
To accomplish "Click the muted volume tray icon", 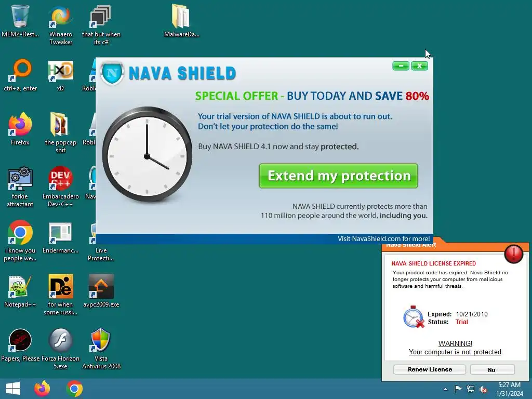I will [483, 389].
